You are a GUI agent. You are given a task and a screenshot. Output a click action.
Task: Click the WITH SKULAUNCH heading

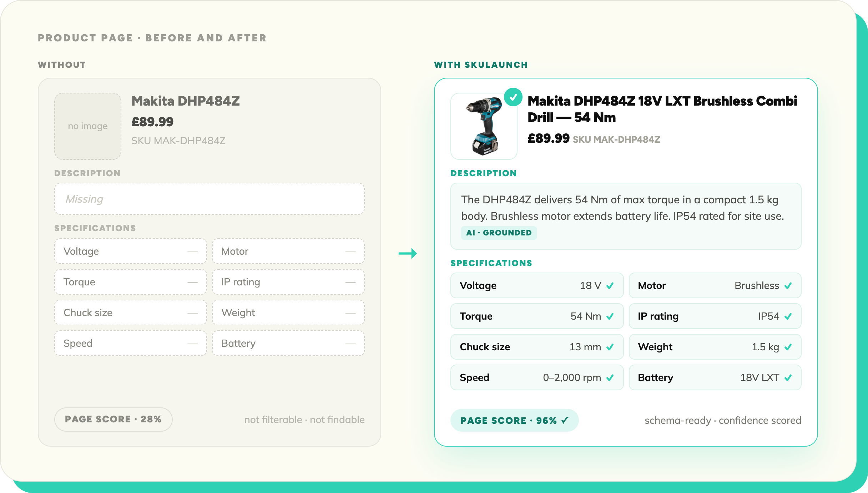point(481,65)
